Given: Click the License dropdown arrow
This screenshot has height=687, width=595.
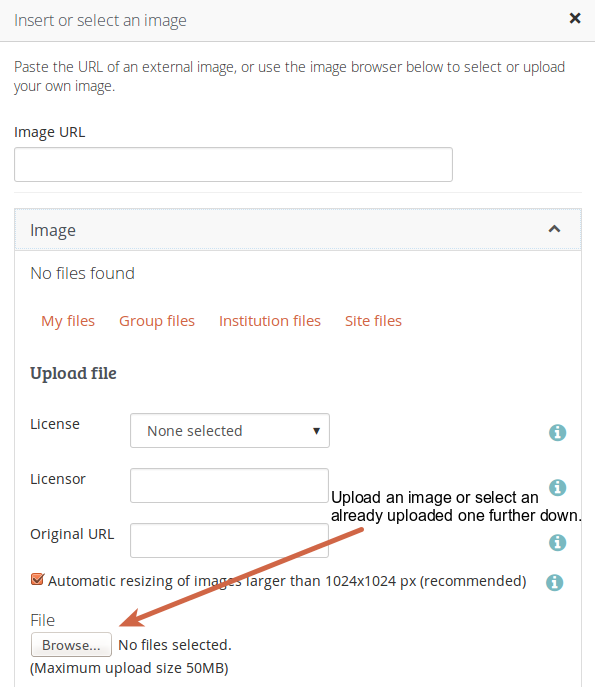Looking at the screenshot, I should (316, 431).
